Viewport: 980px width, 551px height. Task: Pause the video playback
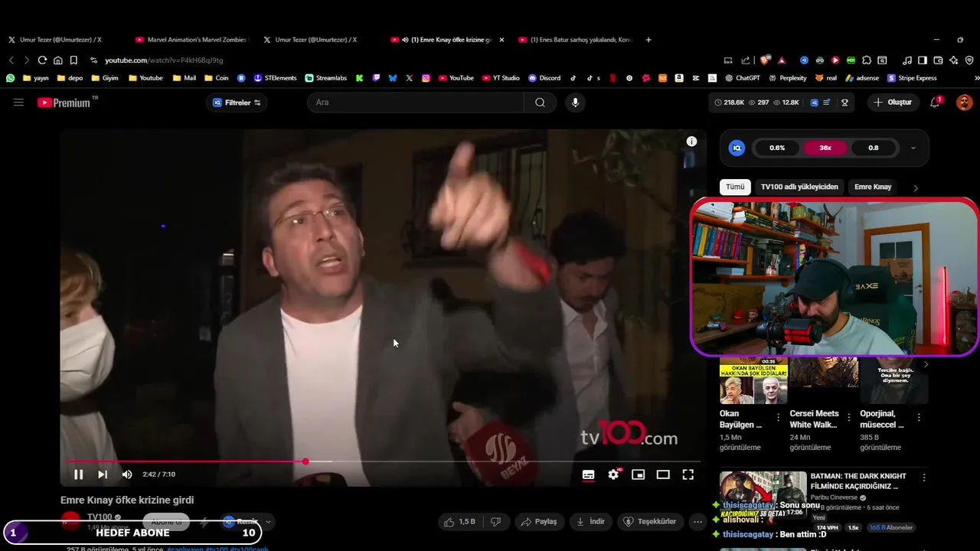pos(78,474)
